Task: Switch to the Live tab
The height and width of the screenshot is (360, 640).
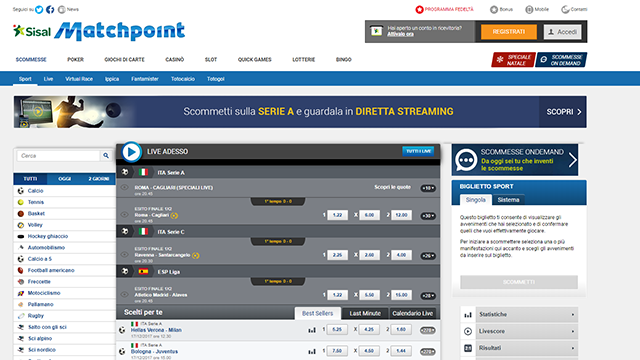Action: pos(48,79)
